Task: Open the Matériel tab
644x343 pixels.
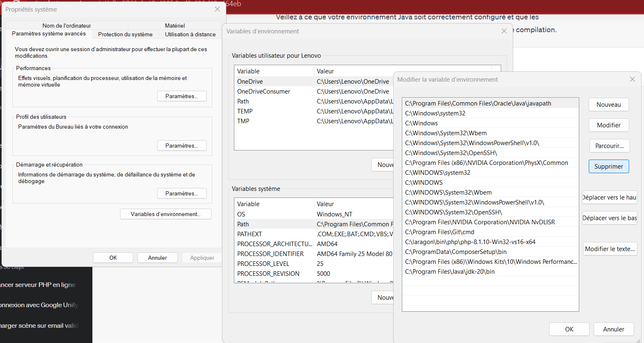Action: (x=175, y=26)
